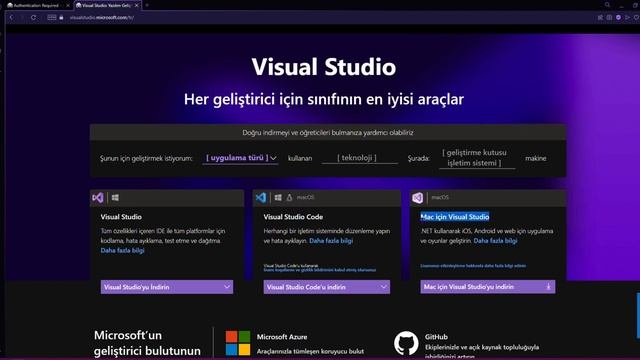Open the license info link on Mac card

click(473, 266)
